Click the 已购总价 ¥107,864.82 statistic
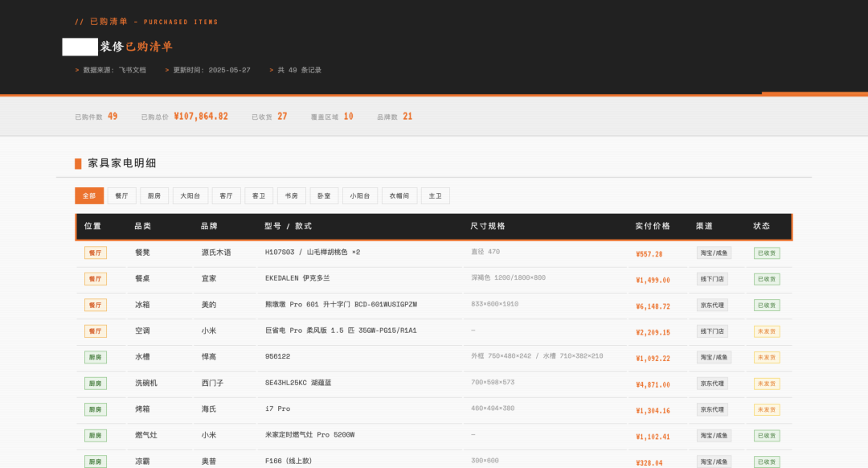The width and height of the screenshot is (868, 468). click(x=184, y=117)
